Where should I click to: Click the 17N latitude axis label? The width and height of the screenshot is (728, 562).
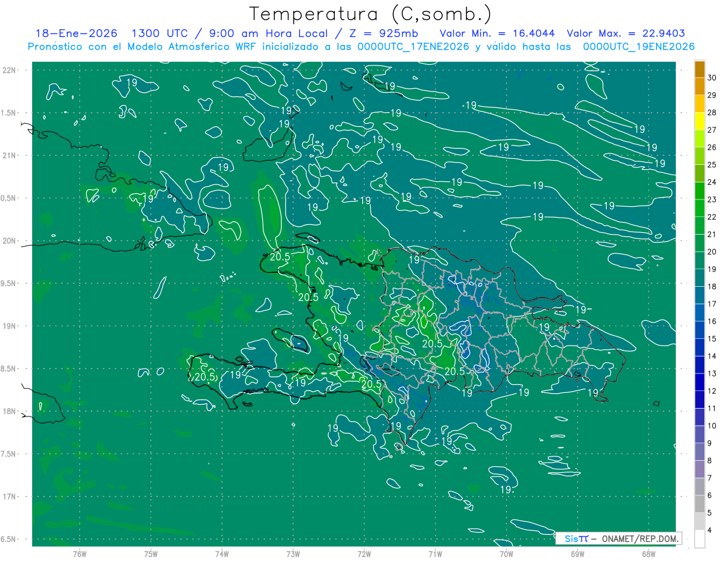8,497
